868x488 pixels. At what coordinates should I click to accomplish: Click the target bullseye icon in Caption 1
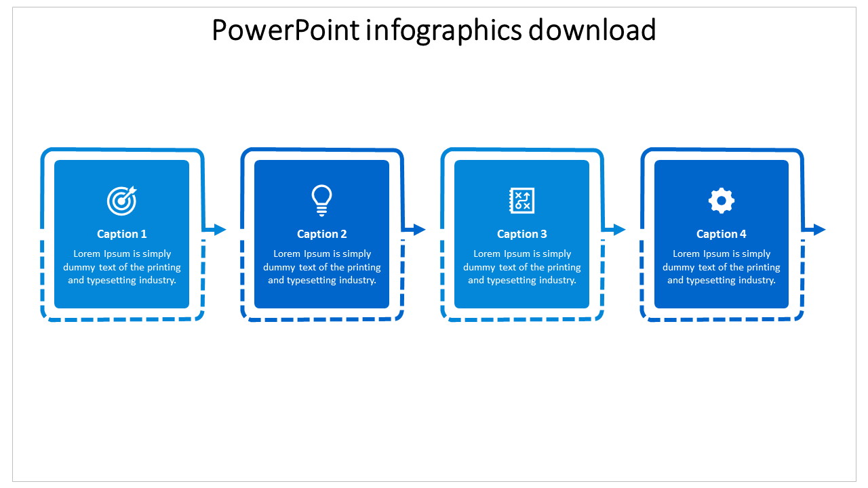pyautogui.click(x=122, y=200)
